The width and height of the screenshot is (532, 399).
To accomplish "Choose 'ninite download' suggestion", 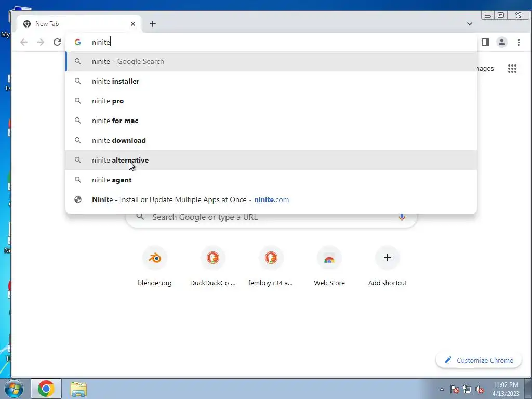I will (x=271, y=140).
